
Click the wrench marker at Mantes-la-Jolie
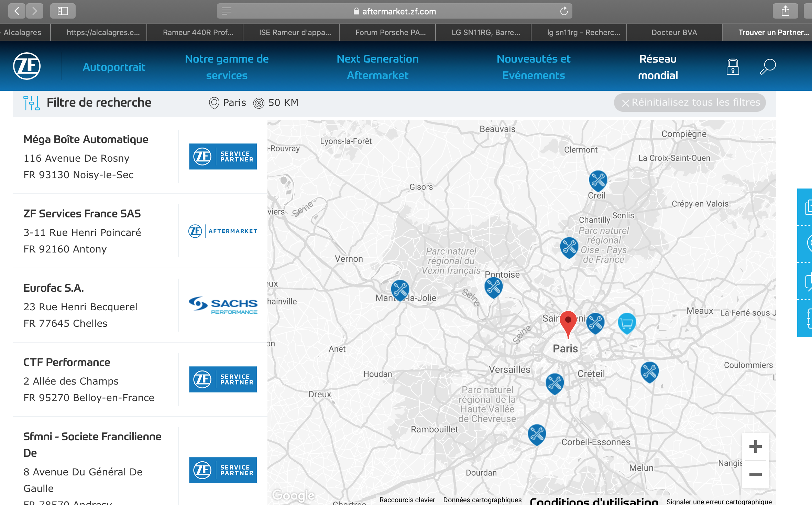pos(400,289)
